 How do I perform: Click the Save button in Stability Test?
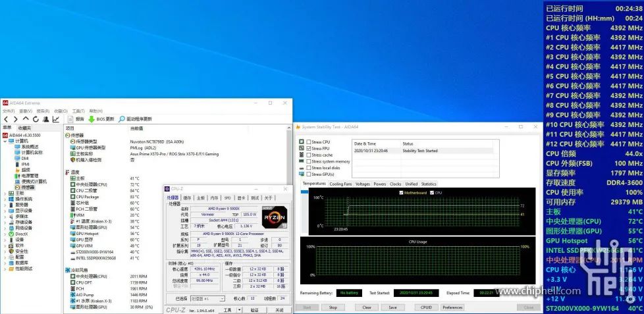[392, 307]
